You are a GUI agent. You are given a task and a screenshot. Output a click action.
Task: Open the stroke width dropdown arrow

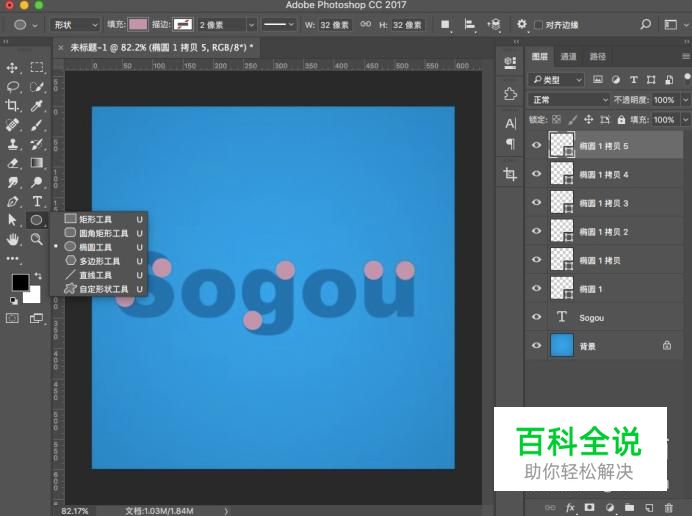(x=251, y=25)
